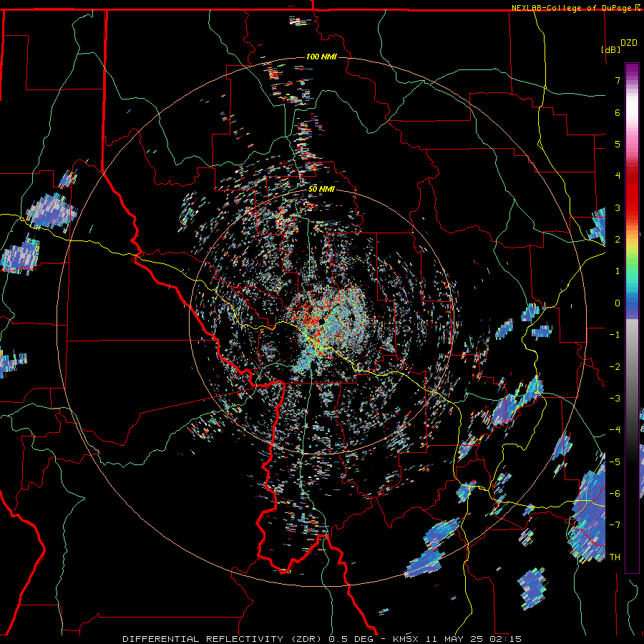Click the 0.5 DEG elevation text

point(351,639)
